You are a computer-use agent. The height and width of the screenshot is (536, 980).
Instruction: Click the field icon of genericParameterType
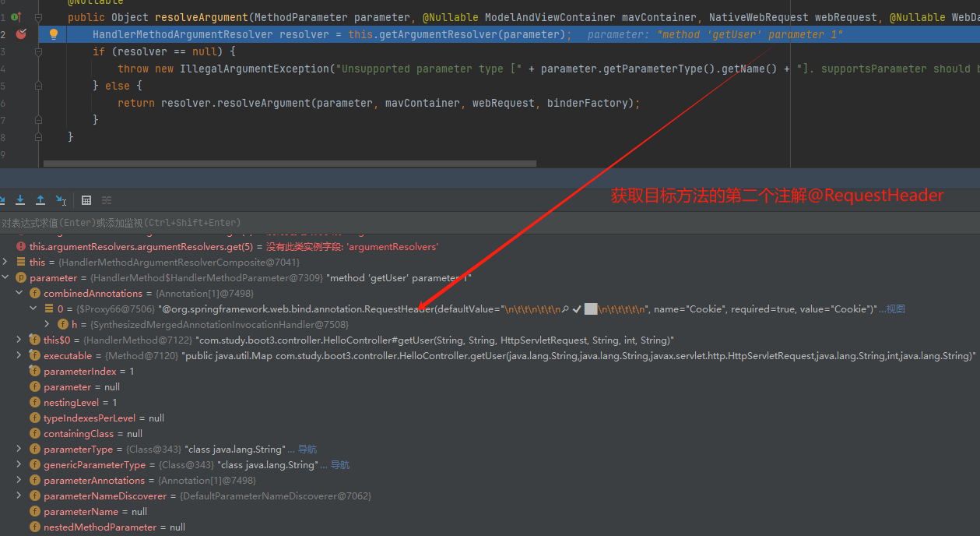[x=35, y=464]
